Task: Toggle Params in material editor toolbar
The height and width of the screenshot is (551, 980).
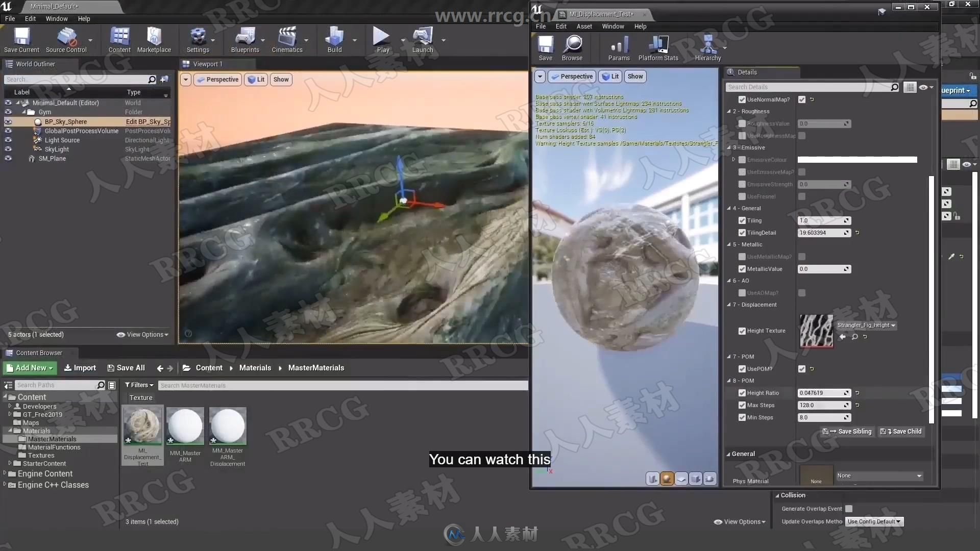Action: pos(619,48)
